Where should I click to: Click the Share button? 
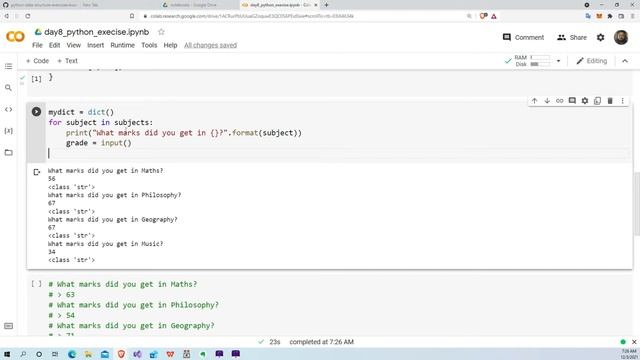[x=572, y=38]
